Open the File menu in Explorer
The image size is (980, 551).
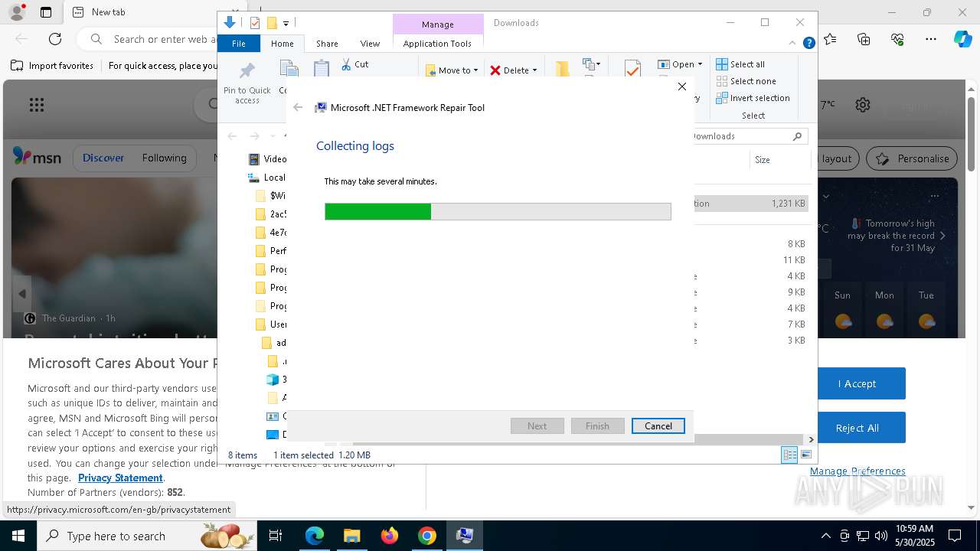(x=239, y=44)
